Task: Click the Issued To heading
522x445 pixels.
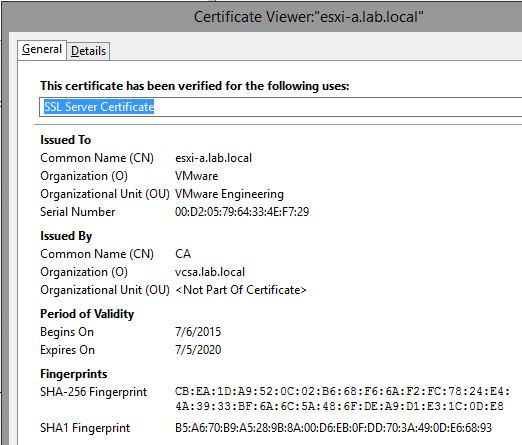Action: pos(66,140)
